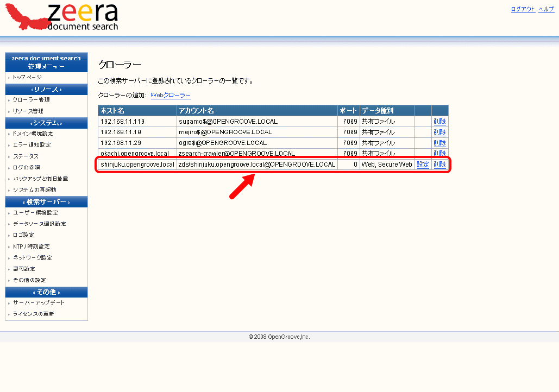This screenshot has width=559, height=392.
Task: Go to トップページ in the sidebar
Action: (27, 77)
